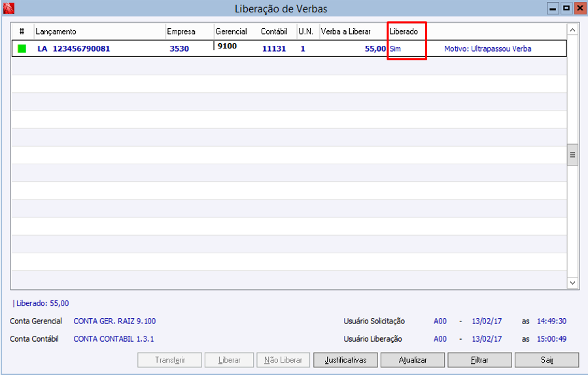Click user code A00 on Usuário Liberação row
Image resolution: width=588 pixels, height=377 pixels.
tap(440, 339)
